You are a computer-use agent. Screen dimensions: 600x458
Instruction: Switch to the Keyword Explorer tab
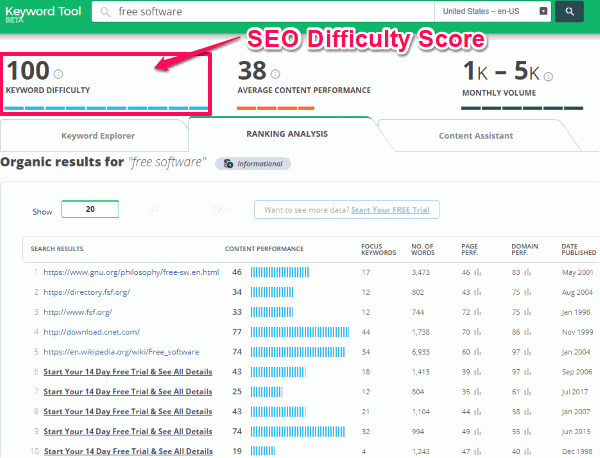pyautogui.click(x=98, y=136)
